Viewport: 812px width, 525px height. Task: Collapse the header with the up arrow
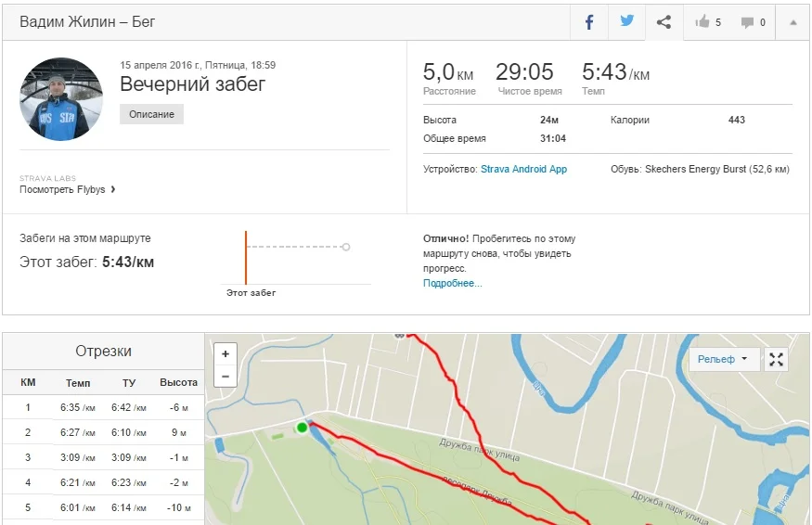point(793,22)
